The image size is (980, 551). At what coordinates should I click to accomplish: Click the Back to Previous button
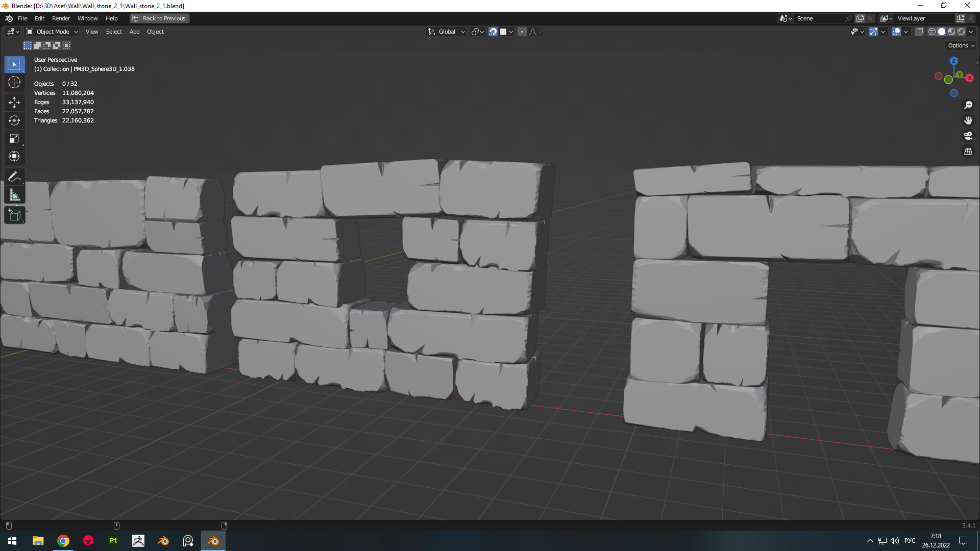[x=159, y=18]
